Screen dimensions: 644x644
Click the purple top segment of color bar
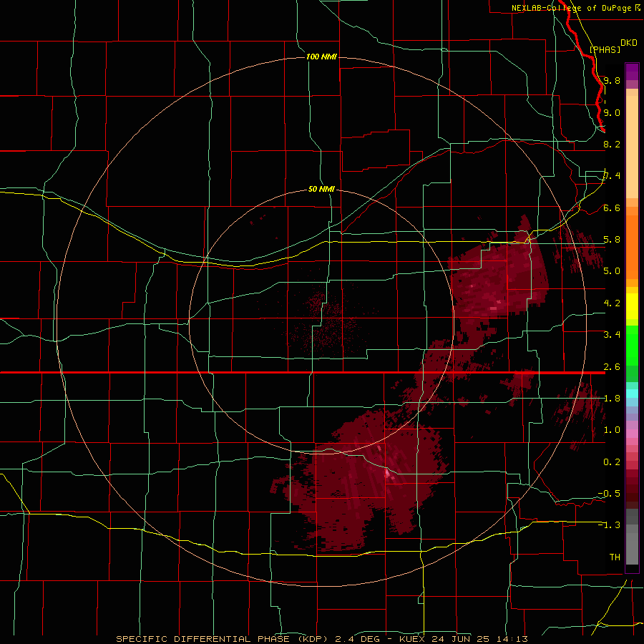(x=632, y=72)
